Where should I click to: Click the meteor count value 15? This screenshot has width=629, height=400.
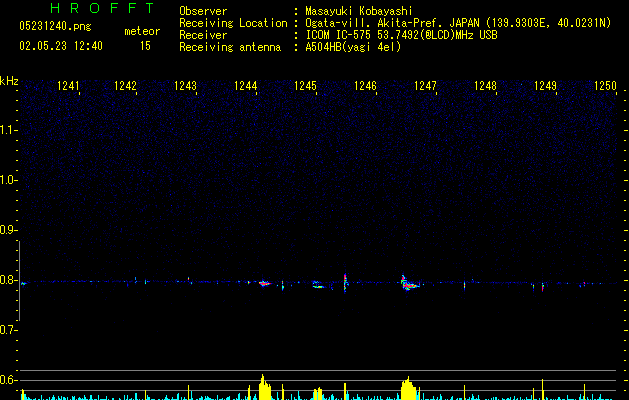point(145,46)
